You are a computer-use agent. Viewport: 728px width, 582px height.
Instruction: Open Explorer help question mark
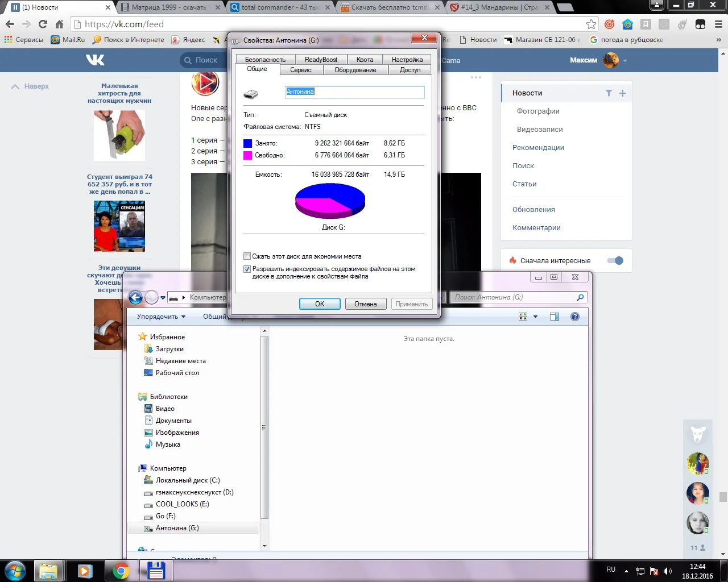tap(575, 317)
